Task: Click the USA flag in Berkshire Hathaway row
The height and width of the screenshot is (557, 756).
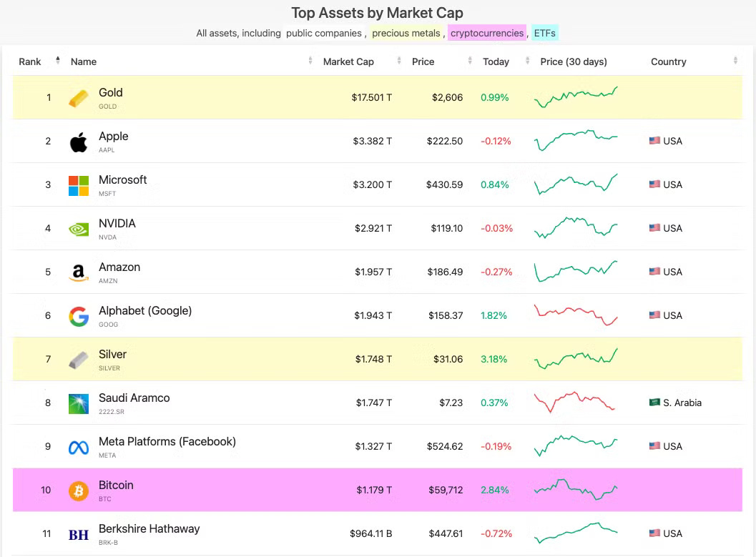Action: (654, 533)
